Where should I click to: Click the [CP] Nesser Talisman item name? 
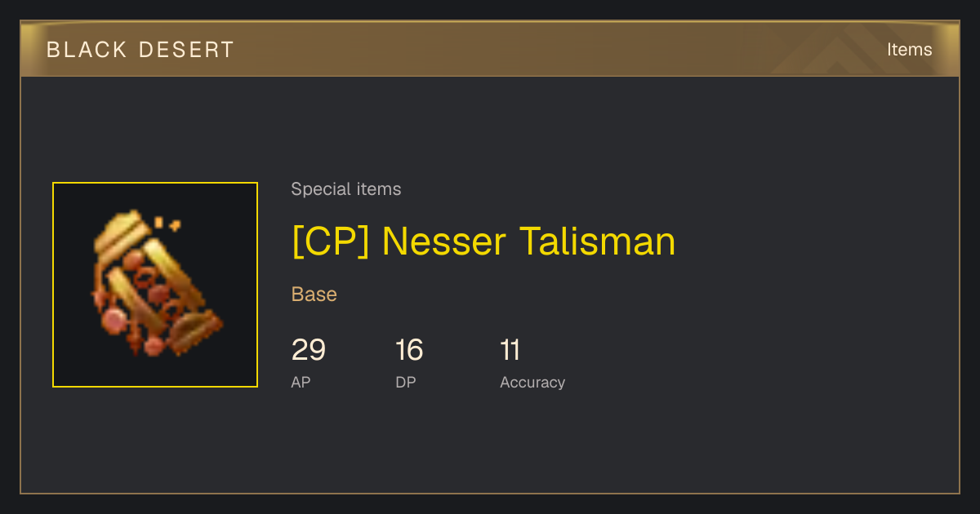[483, 241]
